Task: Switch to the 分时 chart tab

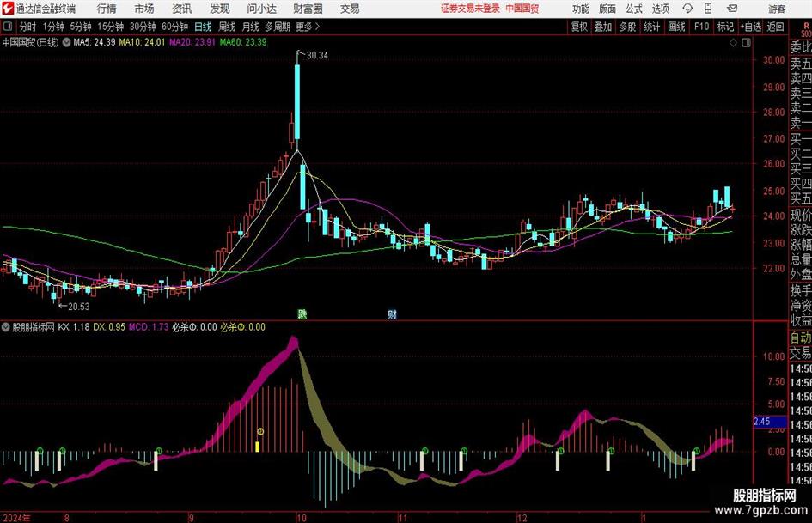Action: click(x=28, y=27)
